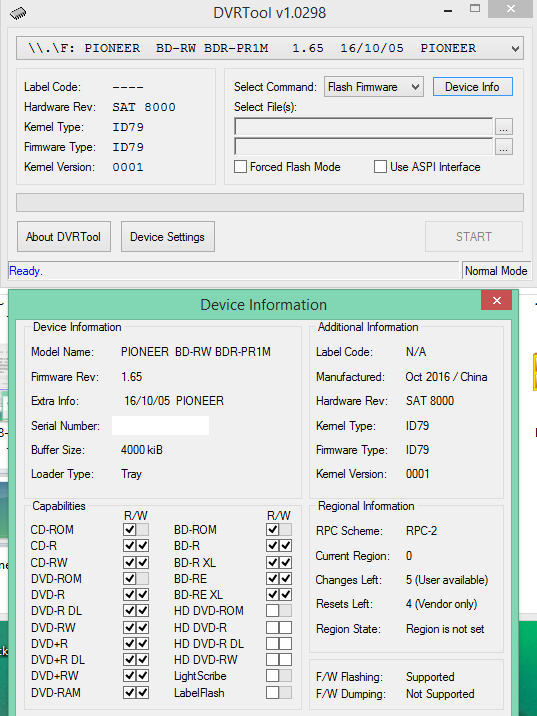This screenshot has width=537, height=716.
Task: Click the About DVRTool button
Action: coord(64,237)
